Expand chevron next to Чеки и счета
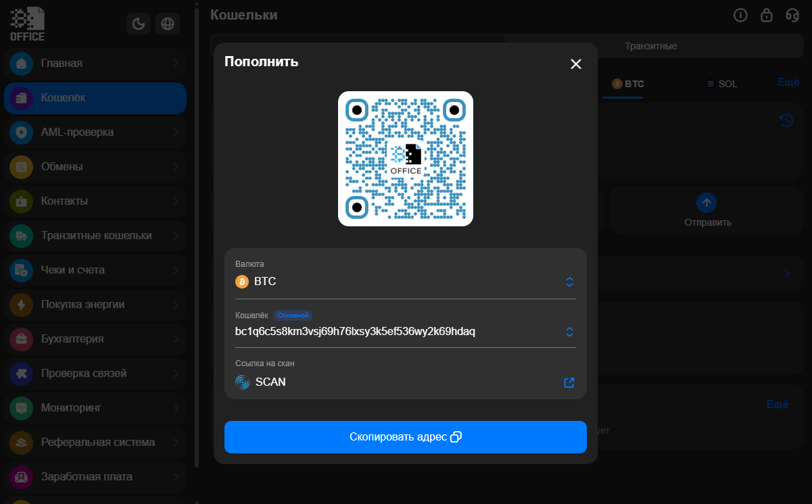Image resolution: width=812 pixels, height=504 pixels. click(175, 270)
